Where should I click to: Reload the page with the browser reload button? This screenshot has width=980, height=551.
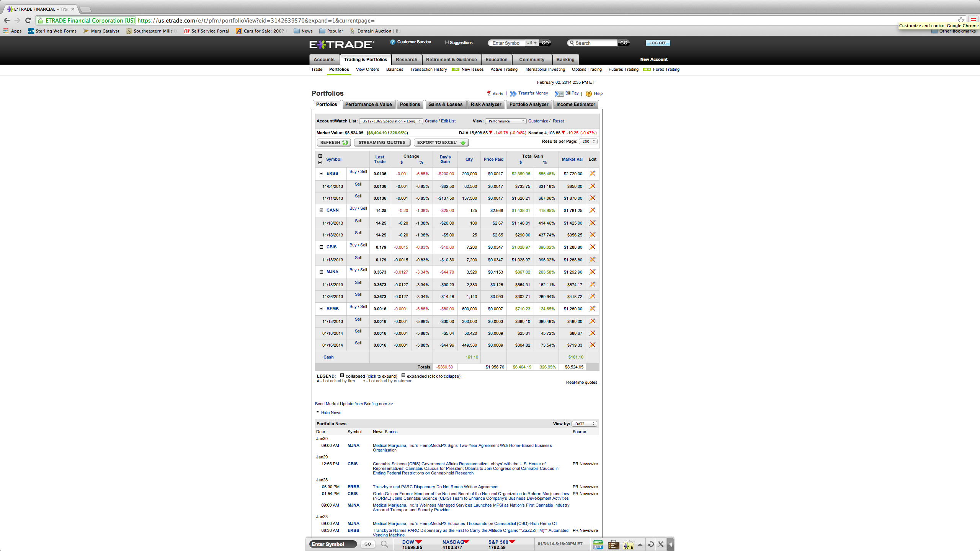28,21
